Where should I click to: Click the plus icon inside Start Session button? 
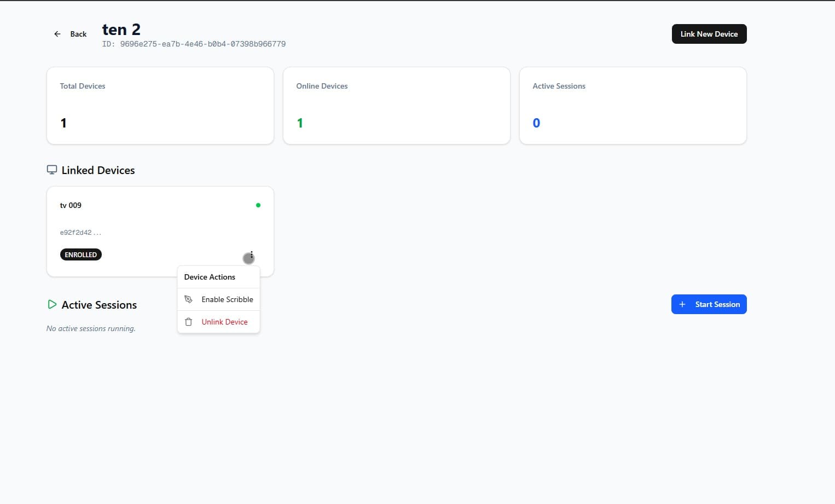point(681,304)
